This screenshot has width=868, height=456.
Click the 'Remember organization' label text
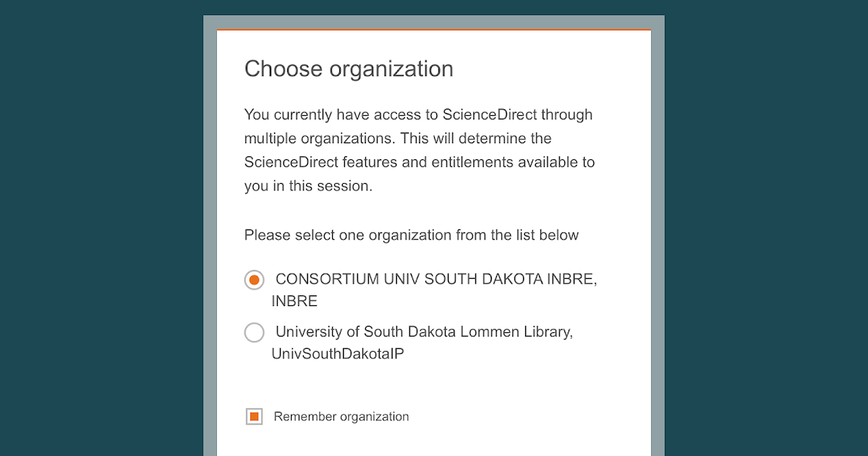click(341, 416)
